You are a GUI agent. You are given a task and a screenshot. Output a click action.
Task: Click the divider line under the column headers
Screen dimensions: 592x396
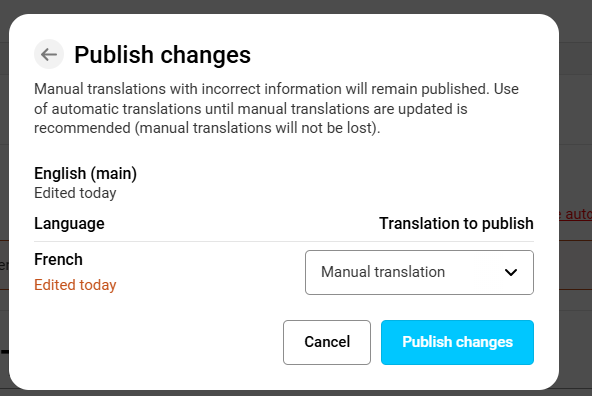click(284, 241)
